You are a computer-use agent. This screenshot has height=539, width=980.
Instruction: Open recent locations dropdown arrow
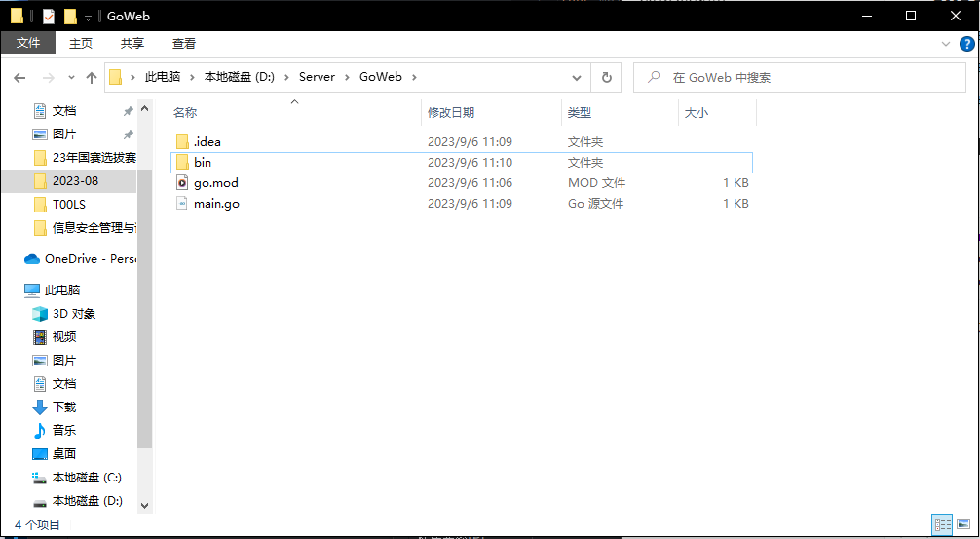[x=70, y=77]
